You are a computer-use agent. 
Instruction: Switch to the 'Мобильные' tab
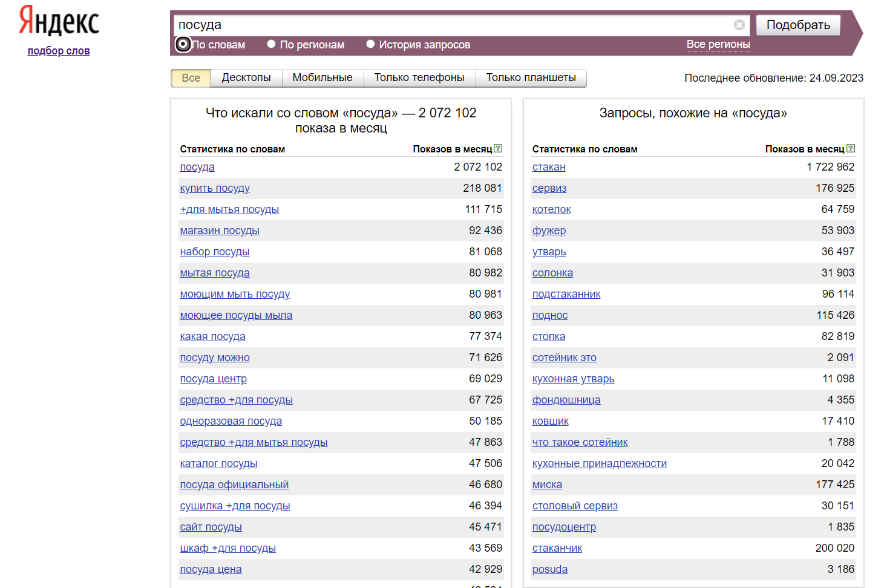[322, 77]
